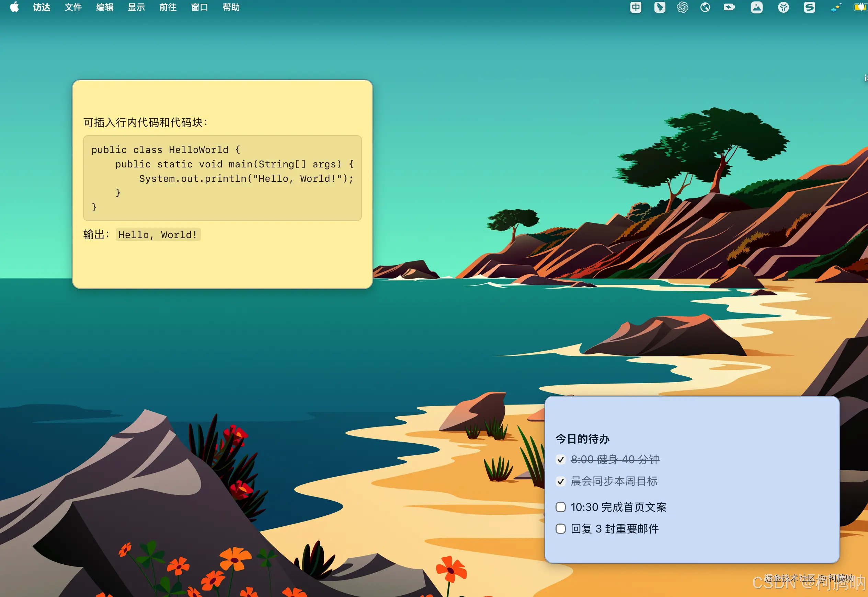Open the 前往 menu
Screen dimensions: 868x597
[x=168, y=7]
